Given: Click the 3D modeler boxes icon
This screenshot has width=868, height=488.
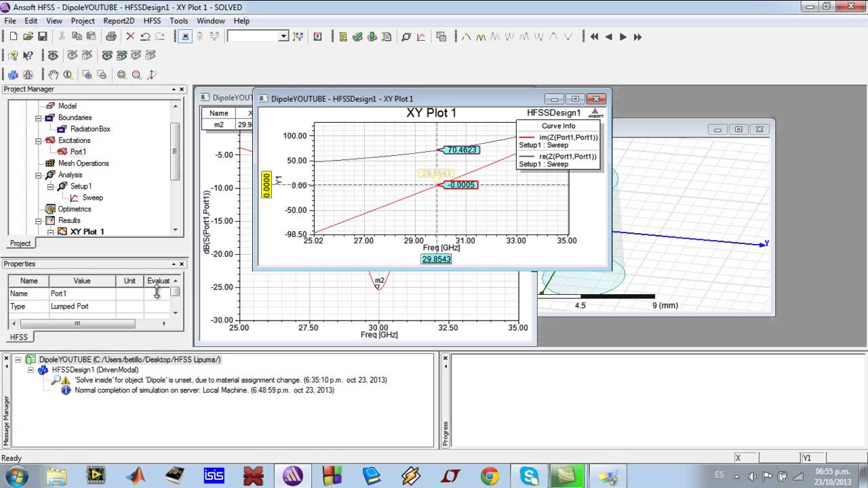Looking at the screenshot, I should click(13, 75).
